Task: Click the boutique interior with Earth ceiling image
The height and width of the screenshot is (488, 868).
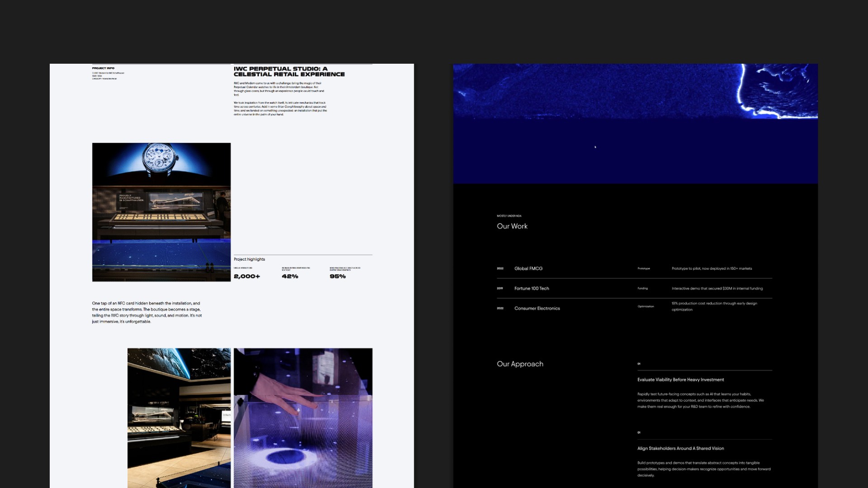Action: pyautogui.click(x=179, y=418)
